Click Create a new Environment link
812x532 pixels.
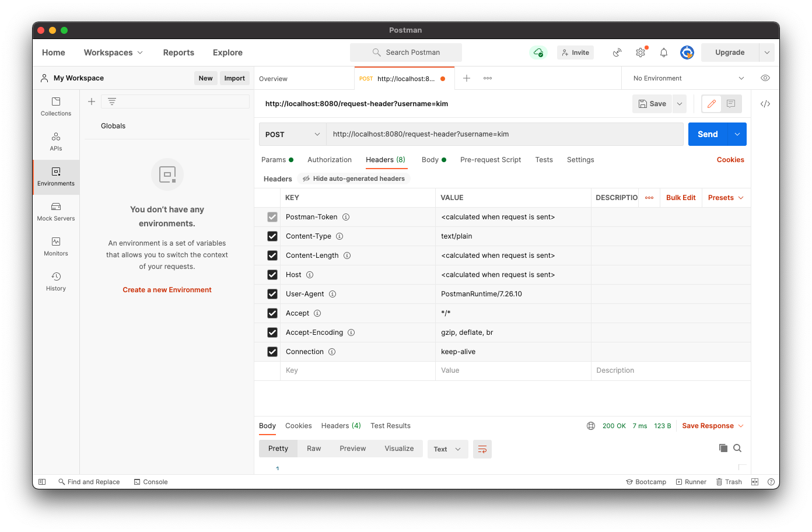coord(167,290)
